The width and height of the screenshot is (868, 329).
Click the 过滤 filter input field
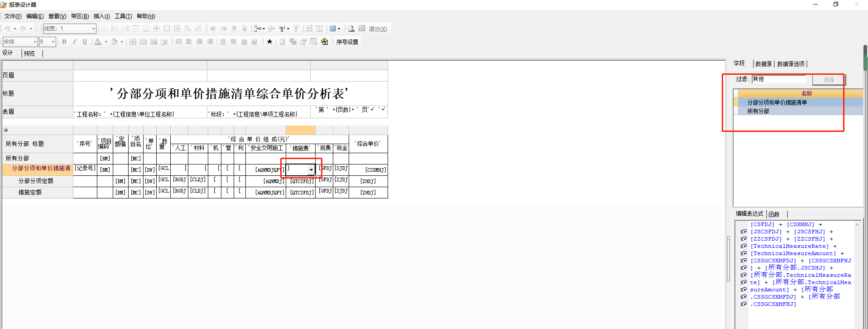tap(779, 79)
